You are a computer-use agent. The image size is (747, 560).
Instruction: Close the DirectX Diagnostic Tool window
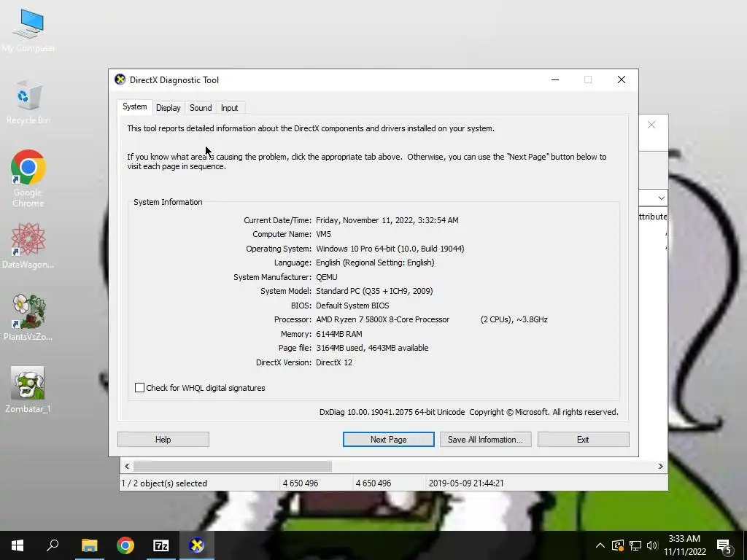pyautogui.click(x=622, y=79)
